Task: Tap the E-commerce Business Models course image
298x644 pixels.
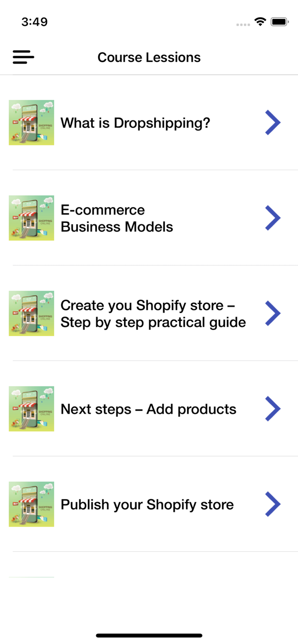Action: [31, 218]
